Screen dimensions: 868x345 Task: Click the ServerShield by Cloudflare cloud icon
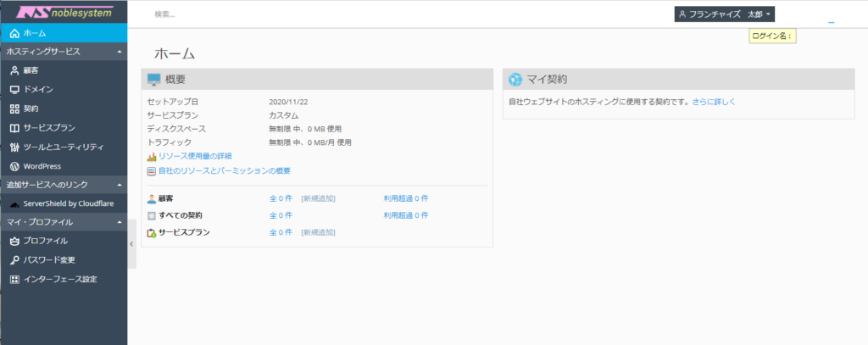14,204
